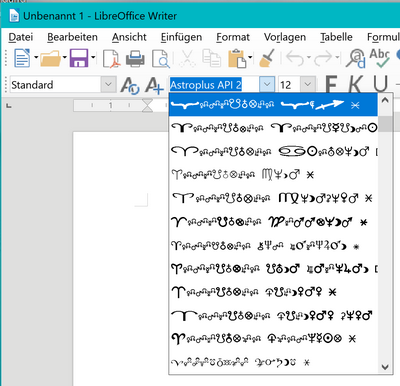
Task: Open the Einfügen menu
Action: coord(181,37)
